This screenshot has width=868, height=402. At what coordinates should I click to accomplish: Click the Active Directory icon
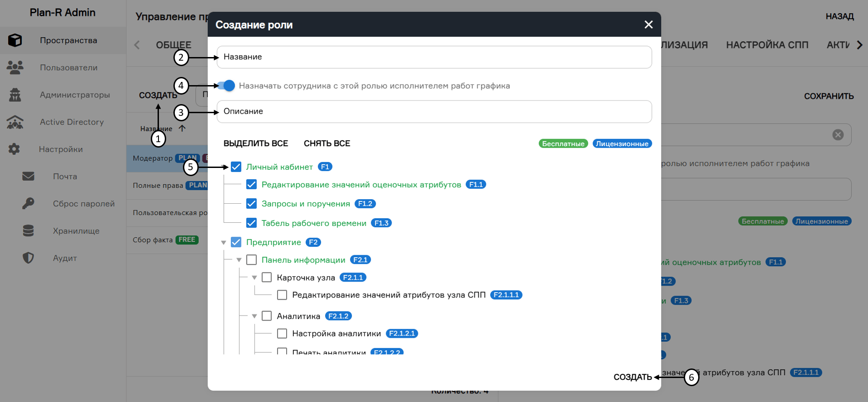[15, 122]
